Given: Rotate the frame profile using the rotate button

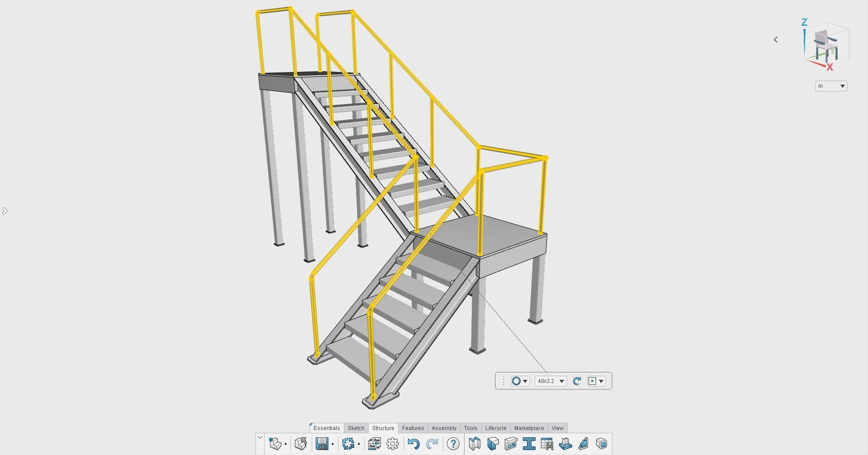Looking at the screenshot, I should (x=577, y=381).
